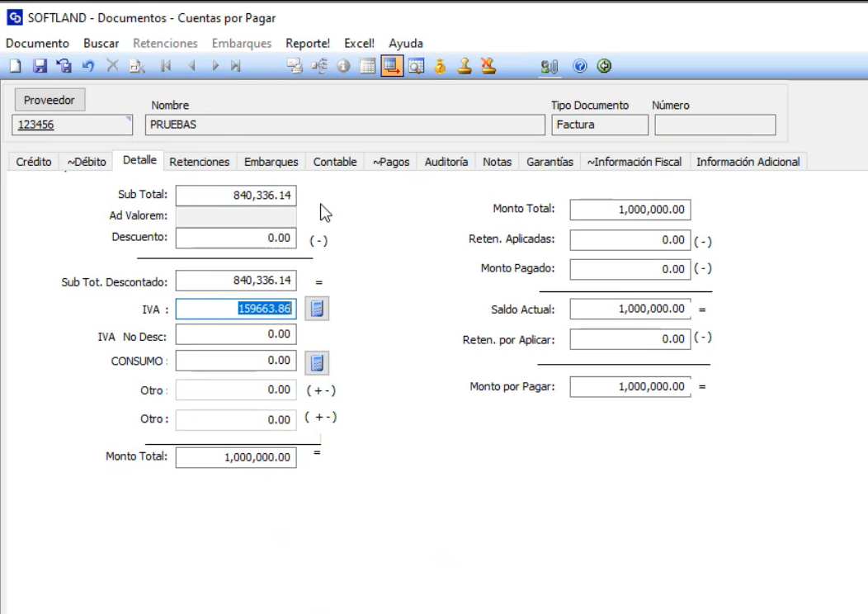
Task: Click the calculator button beside CONSUMO field
Action: [x=317, y=362]
